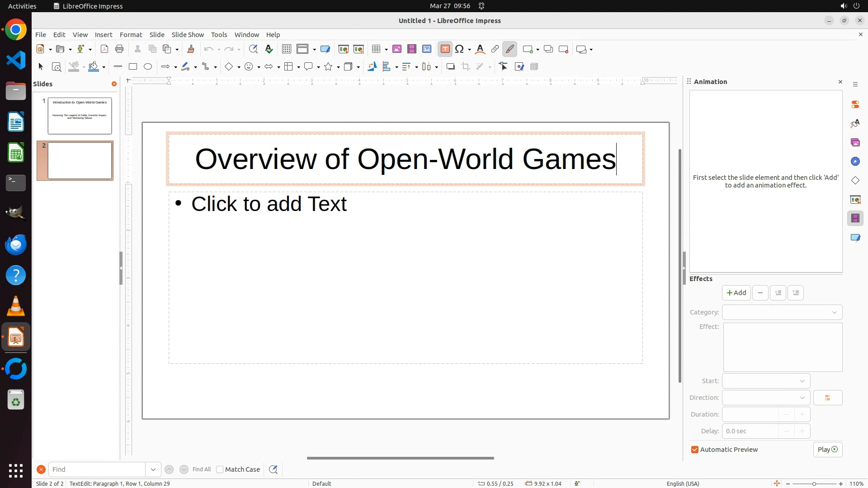Open the Slide Show menu

click(x=188, y=35)
